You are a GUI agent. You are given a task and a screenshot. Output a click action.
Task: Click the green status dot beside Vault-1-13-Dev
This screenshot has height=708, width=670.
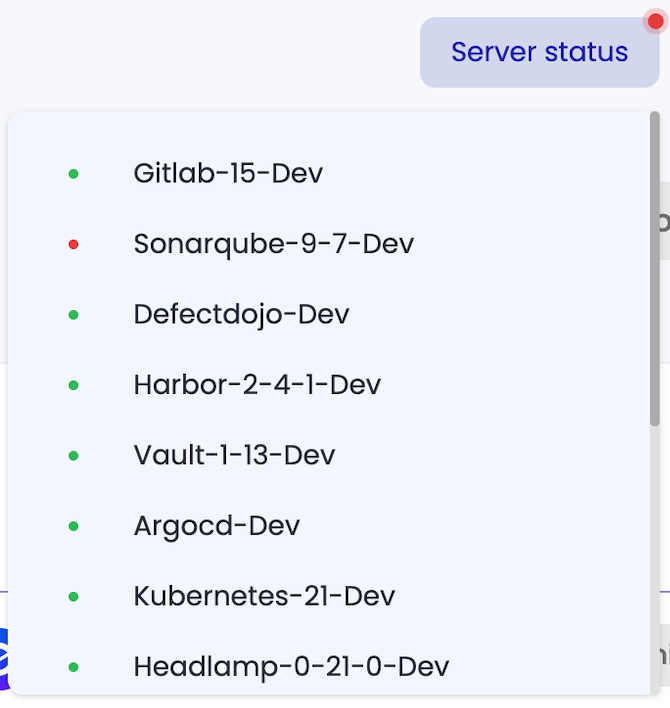tap(74, 456)
